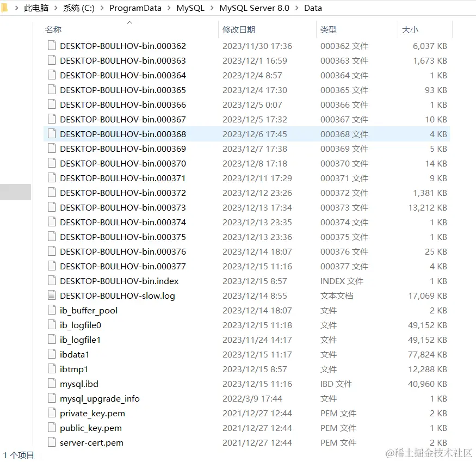Click the file icon of DESKTOP-B0ULHOV-bin.index
476x462 pixels.
(x=52, y=281)
